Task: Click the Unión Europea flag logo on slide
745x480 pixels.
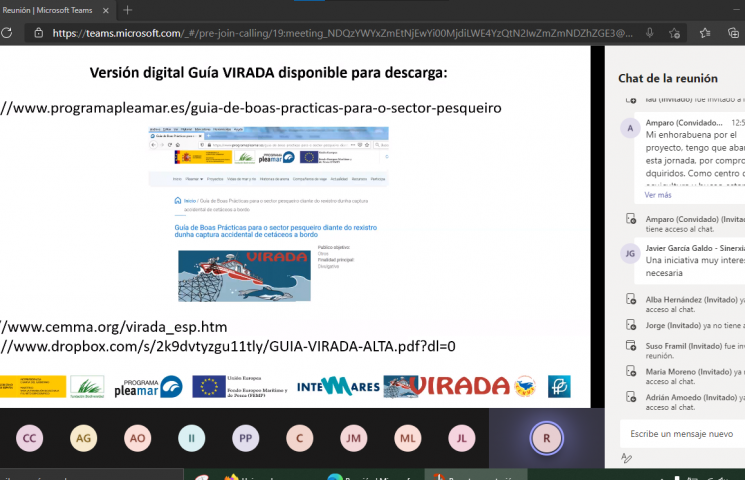Action: click(209, 386)
